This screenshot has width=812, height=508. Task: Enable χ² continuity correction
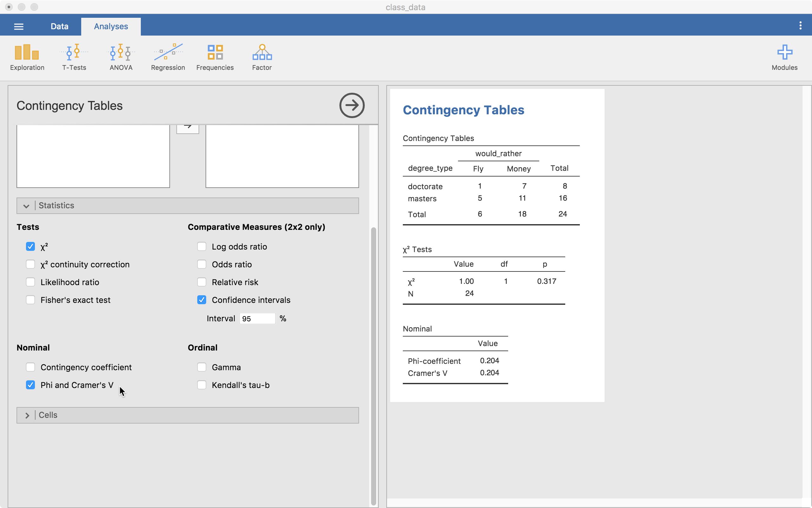tap(30, 264)
